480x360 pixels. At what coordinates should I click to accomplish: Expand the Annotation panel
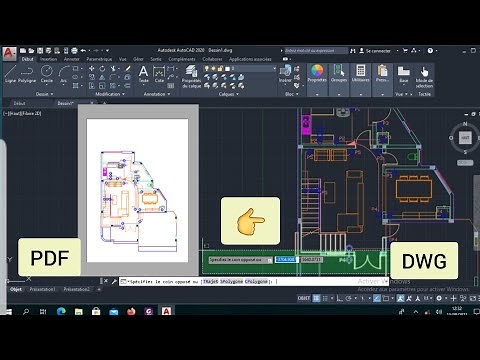[x=157, y=94]
